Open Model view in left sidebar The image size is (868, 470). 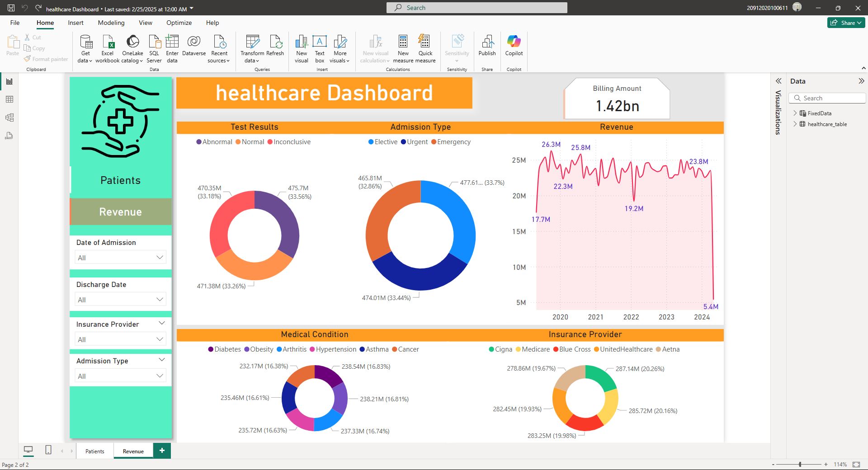coord(9,117)
